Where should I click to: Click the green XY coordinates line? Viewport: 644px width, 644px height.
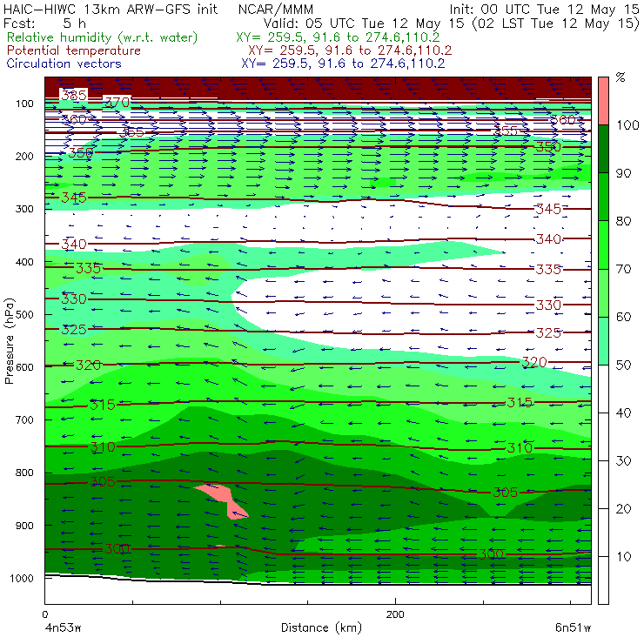pos(338,37)
